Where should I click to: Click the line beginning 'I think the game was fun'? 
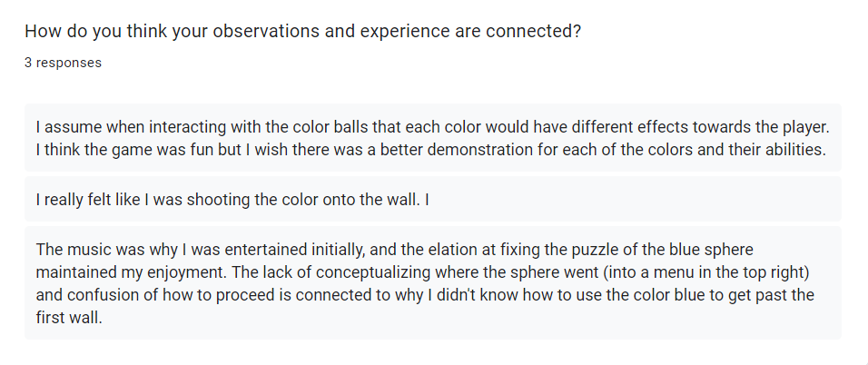(430, 150)
